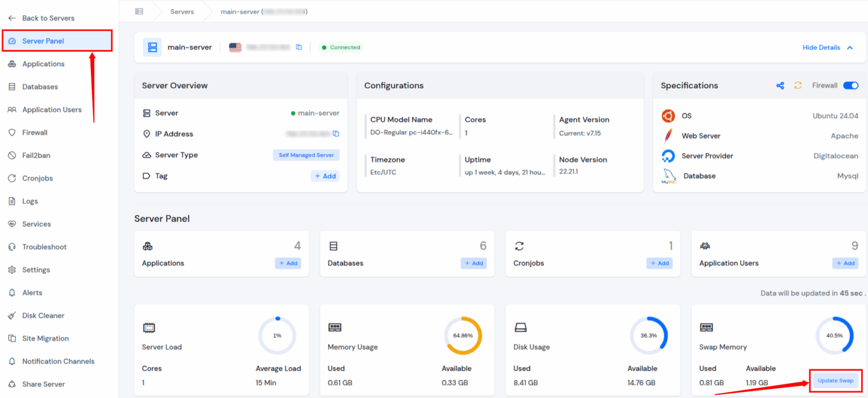Click the Servers breadcrumb

(x=182, y=11)
